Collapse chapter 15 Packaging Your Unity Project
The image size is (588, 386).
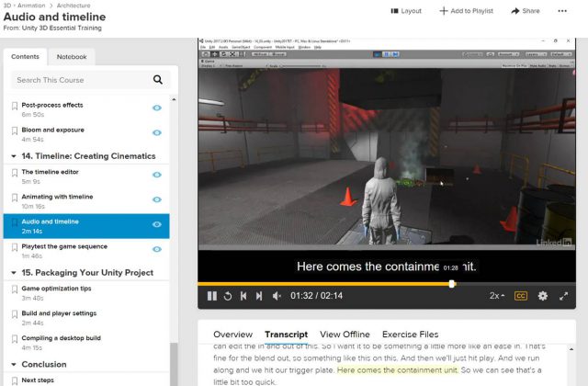pyautogui.click(x=14, y=273)
